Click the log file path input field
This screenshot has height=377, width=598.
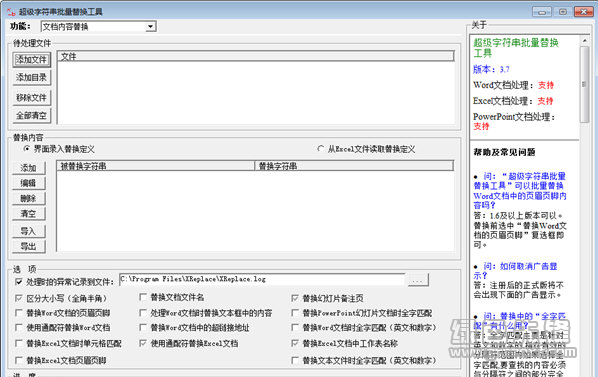coord(262,279)
